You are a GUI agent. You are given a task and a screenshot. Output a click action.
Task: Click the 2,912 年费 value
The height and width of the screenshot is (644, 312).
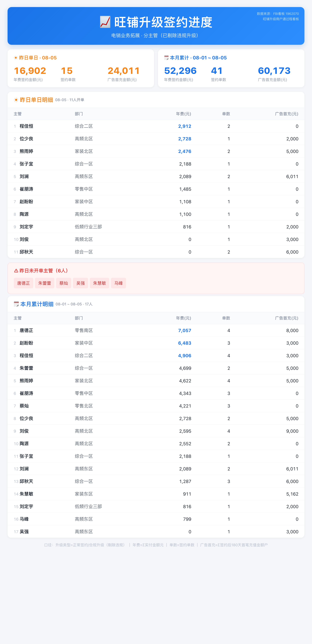tap(185, 126)
